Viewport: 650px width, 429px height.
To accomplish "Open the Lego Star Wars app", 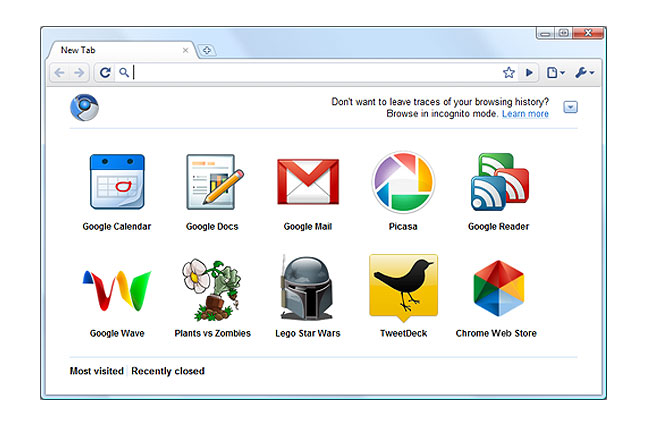I will (307, 289).
